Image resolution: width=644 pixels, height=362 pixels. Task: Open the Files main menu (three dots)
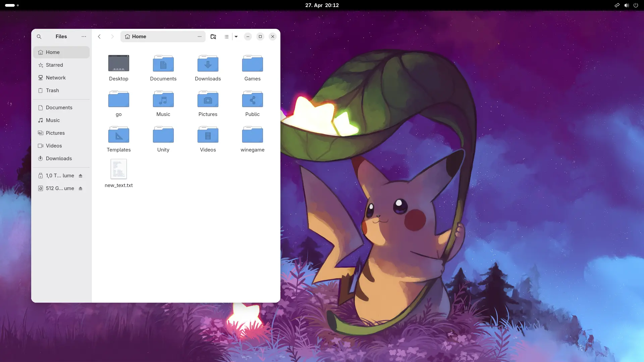tap(84, 37)
